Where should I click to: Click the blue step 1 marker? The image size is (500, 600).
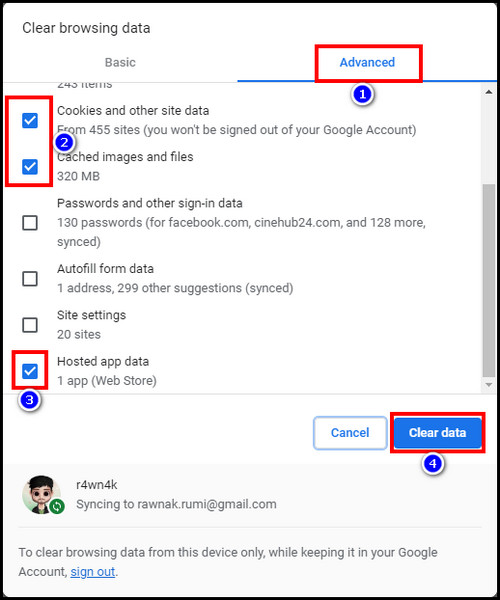click(x=362, y=94)
